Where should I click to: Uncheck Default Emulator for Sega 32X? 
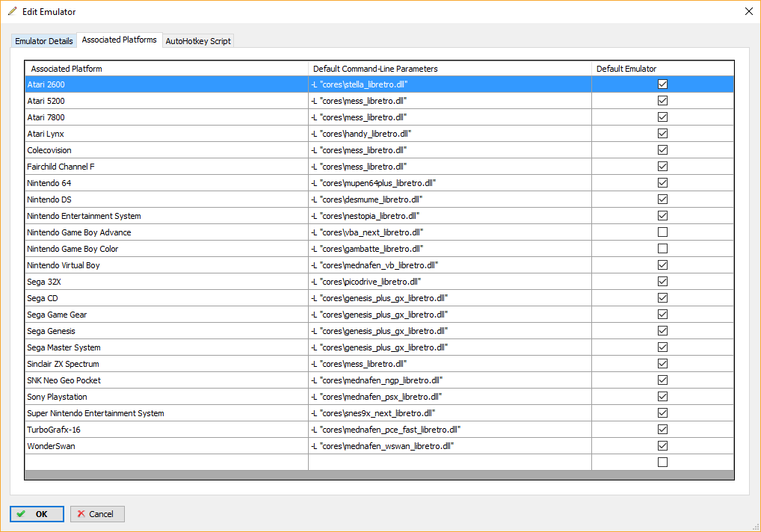tap(662, 282)
